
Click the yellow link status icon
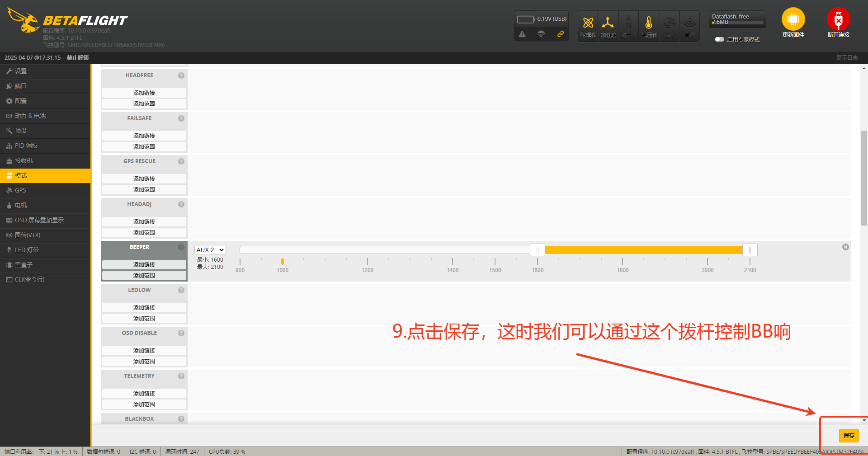[561, 34]
